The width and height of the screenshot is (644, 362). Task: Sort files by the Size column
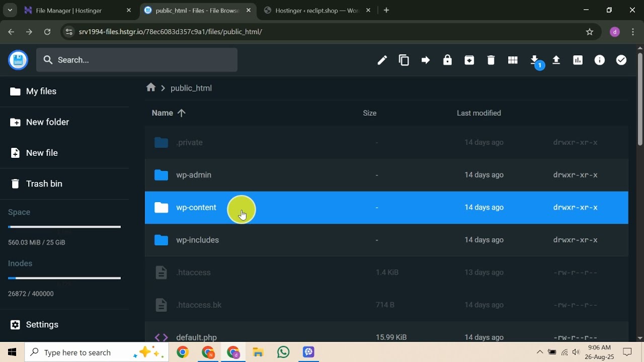click(370, 113)
